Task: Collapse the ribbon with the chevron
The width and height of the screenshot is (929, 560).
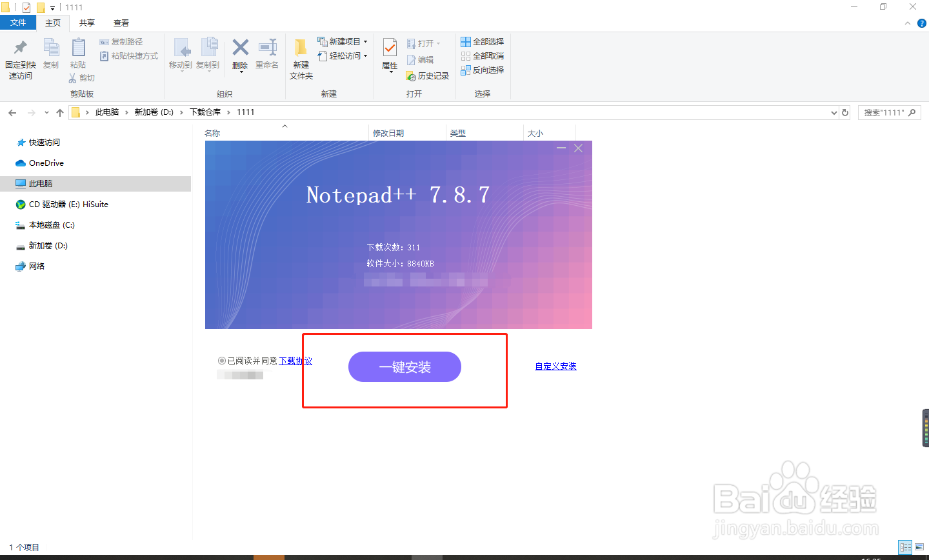Action: point(908,23)
